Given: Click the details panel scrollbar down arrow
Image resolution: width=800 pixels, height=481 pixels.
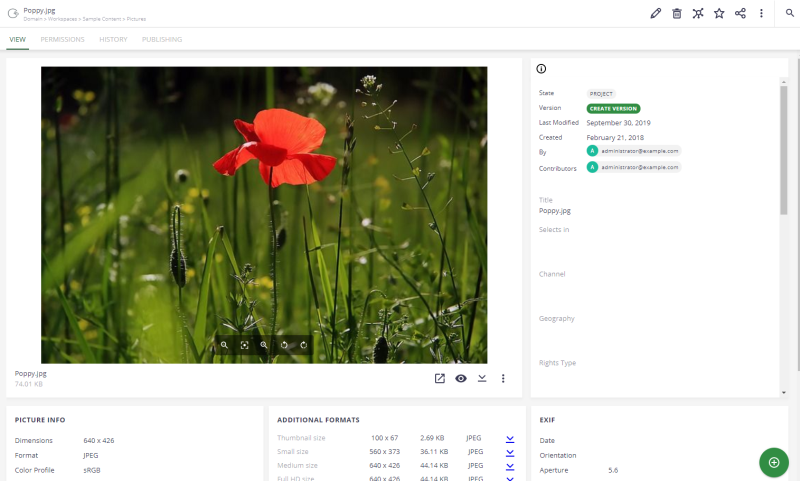Looking at the screenshot, I should pyautogui.click(x=784, y=393).
